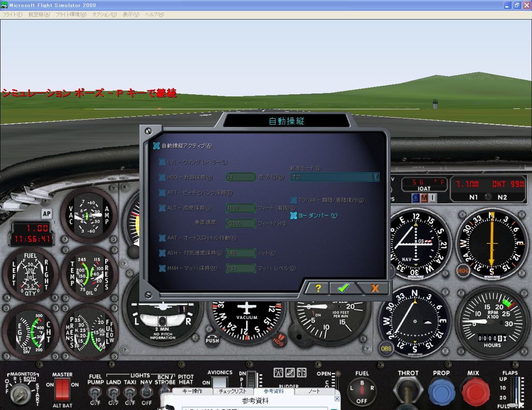This screenshot has height=410, width=532.
Task: Enable the AAT オートスロットル作動 checkbox
Action: coord(163,238)
